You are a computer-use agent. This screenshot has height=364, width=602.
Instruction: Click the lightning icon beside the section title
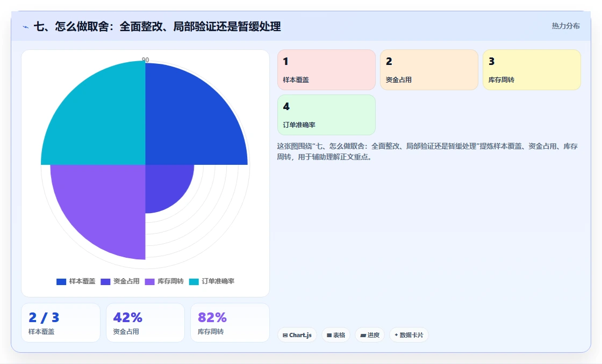[26, 27]
